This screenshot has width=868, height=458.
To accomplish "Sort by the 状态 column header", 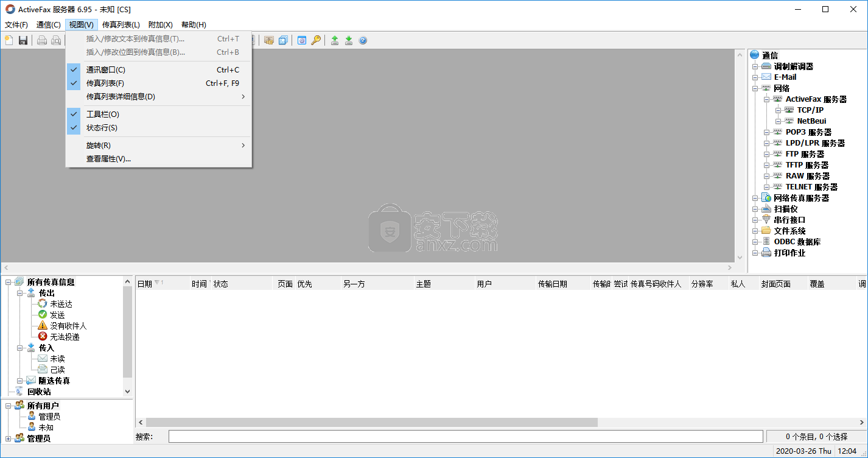I will click(x=242, y=284).
